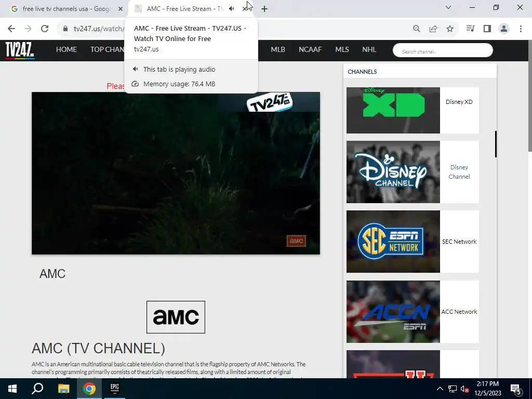Screen dimensions: 532x399
Task: Open the Chrome three-dot menu
Action: [x=521, y=29]
